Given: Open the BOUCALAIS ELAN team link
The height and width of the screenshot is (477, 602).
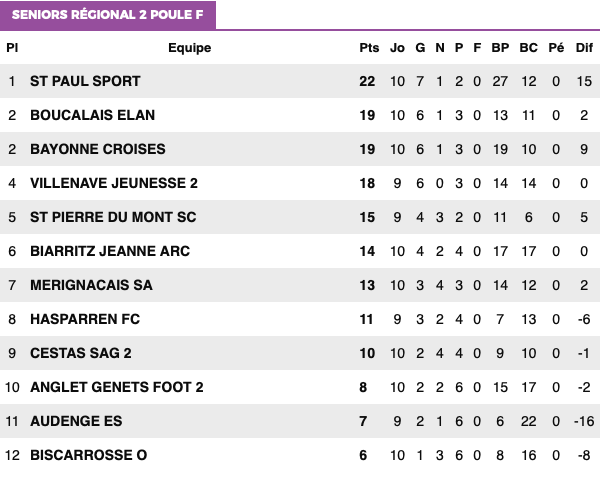Looking at the screenshot, I should click(x=93, y=115).
